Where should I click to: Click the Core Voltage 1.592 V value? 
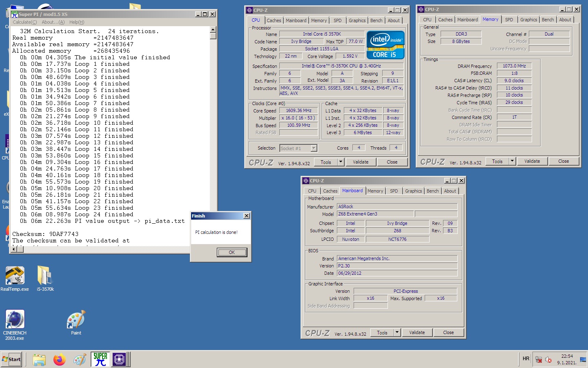coord(350,56)
